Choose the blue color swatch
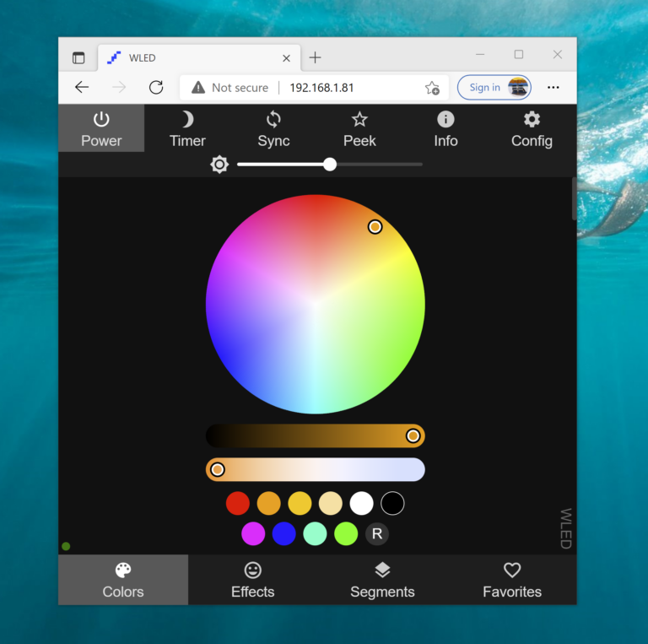Image resolution: width=648 pixels, height=644 pixels. click(x=284, y=533)
